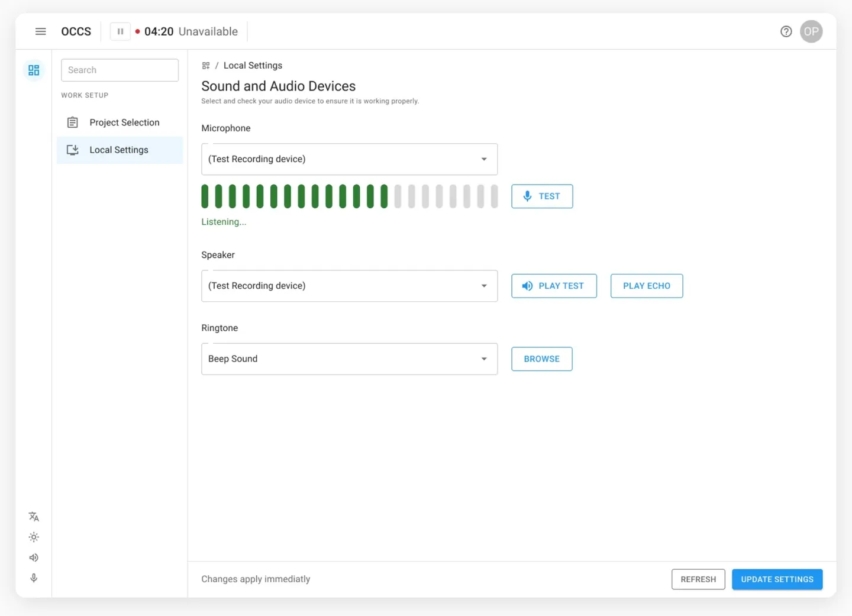This screenshot has height=616, width=852.
Task: Open the Ringtone Beep Sound dropdown
Action: pyautogui.click(x=349, y=359)
